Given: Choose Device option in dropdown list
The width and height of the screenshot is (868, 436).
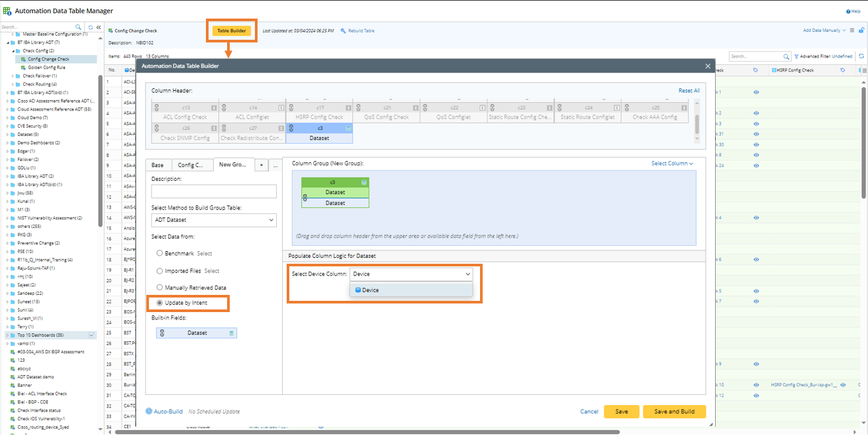Looking at the screenshot, I should (411, 290).
